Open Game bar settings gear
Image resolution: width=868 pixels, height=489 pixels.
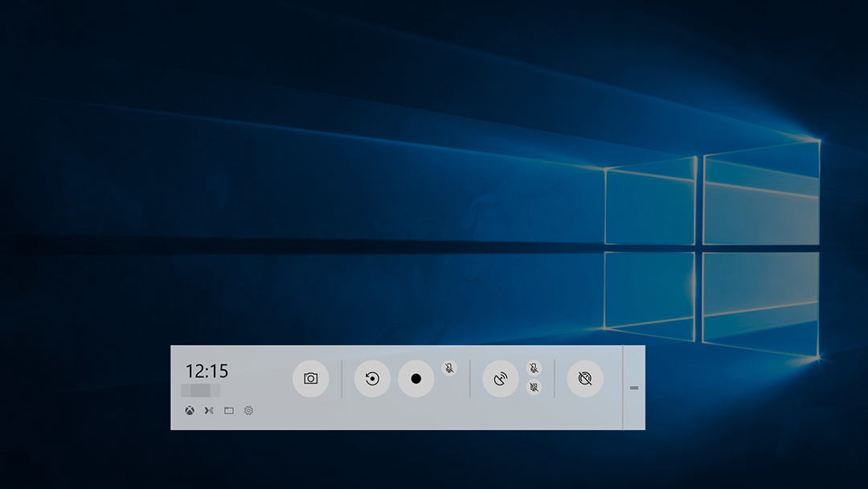click(248, 410)
